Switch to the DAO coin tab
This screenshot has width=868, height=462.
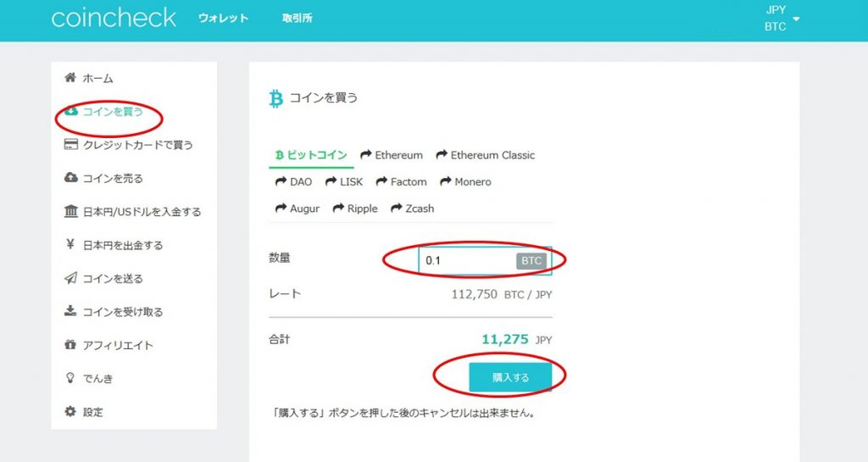[x=293, y=181]
